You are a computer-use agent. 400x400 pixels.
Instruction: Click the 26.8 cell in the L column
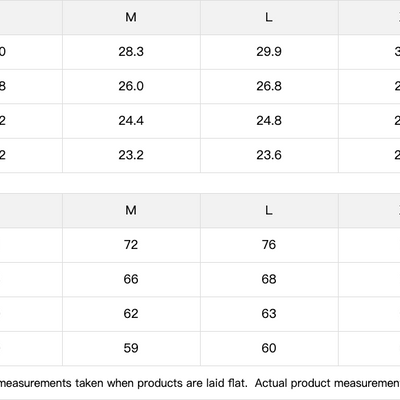(269, 86)
